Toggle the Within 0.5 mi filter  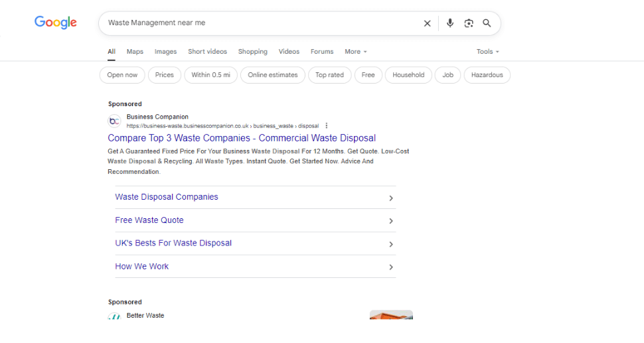(210, 75)
